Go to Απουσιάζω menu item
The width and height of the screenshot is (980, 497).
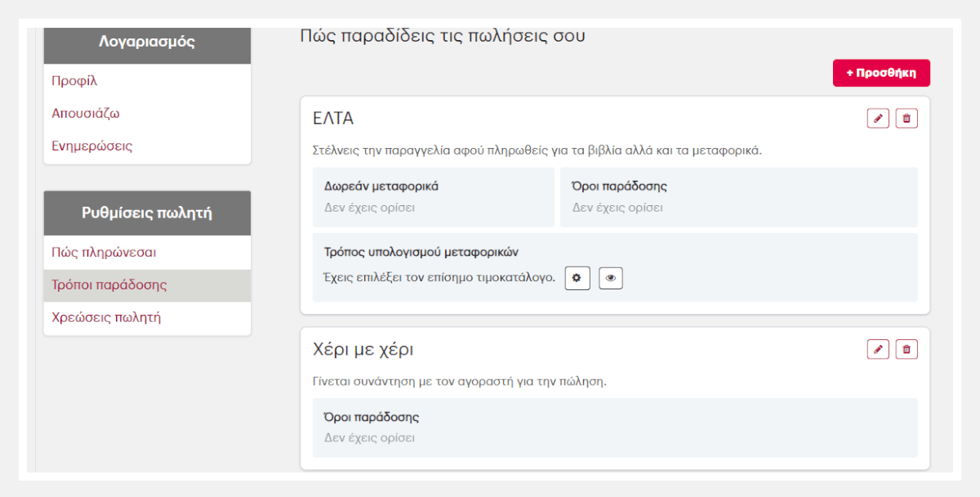tap(147, 114)
